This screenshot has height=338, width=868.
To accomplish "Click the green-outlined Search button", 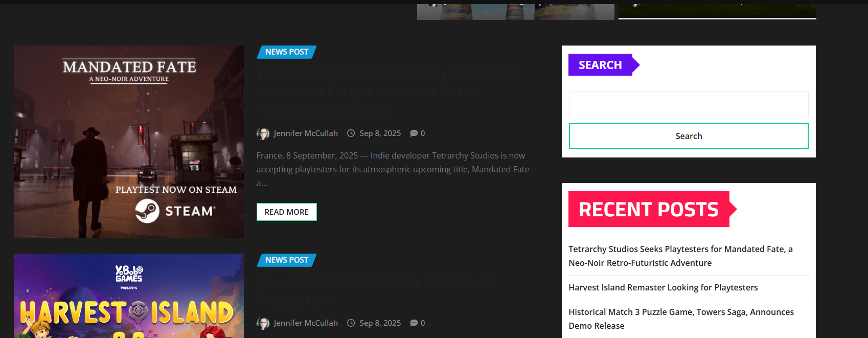I will coord(689,136).
